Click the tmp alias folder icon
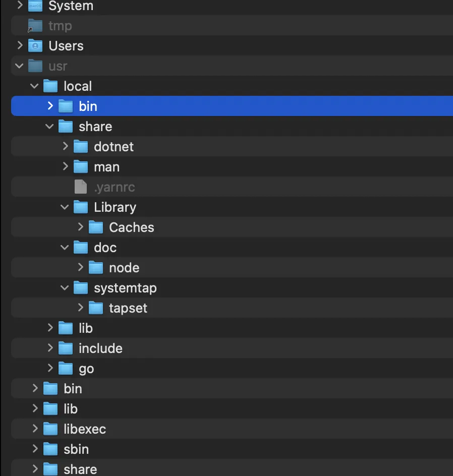This screenshot has height=476, width=453. point(35,26)
